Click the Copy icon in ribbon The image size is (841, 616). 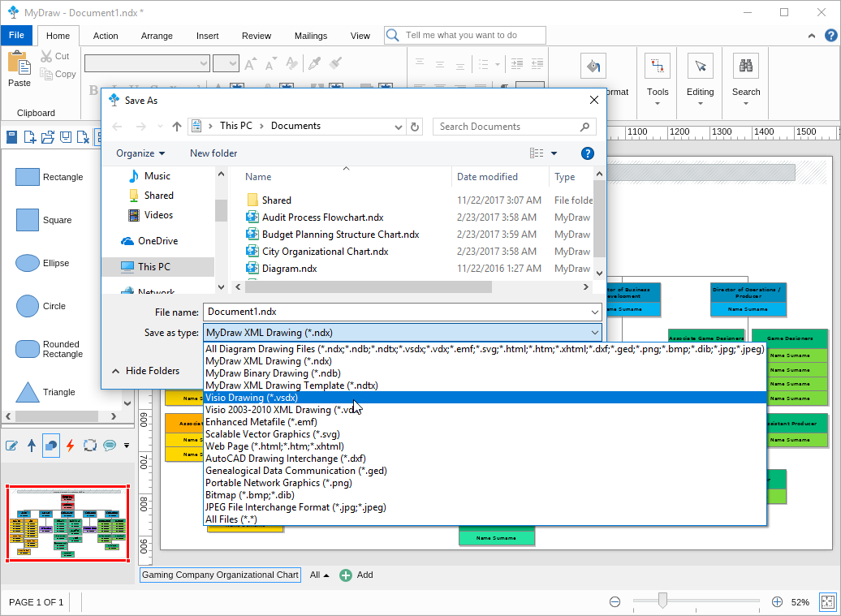(x=46, y=74)
